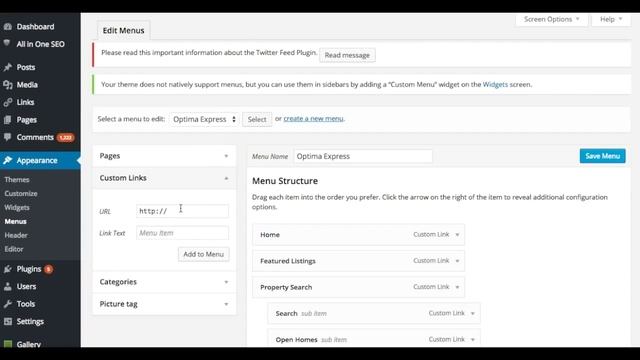Expand the Open Homes sub item options
This screenshot has width=640, height=360.
pyautogui.click(x=473, y=340)
